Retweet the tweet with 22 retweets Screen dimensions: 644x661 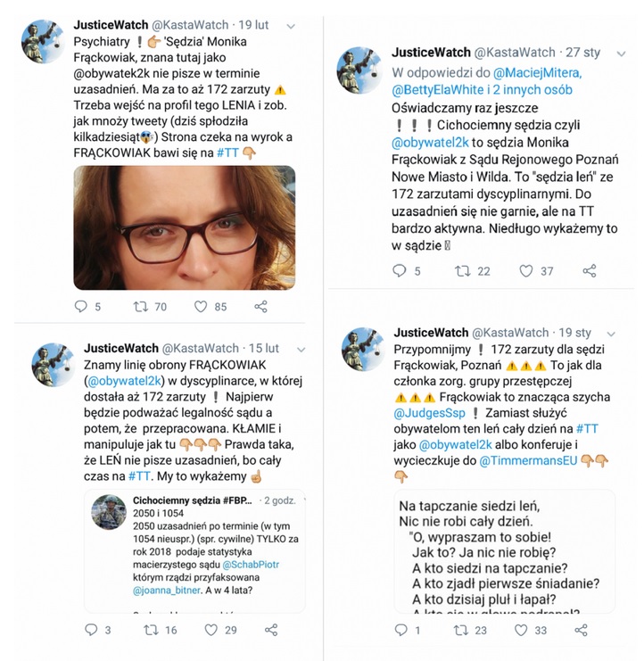click(462, 270)
